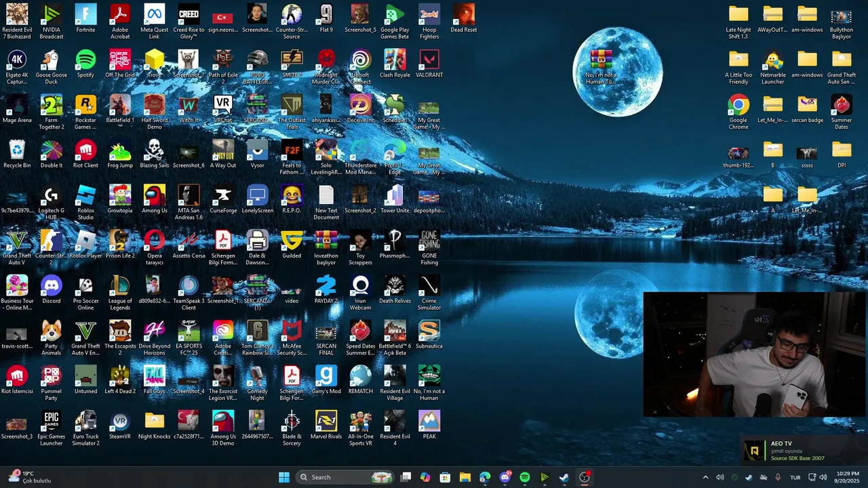This screenshot has width=868, height=488.
Task: Launch Assetto Corsa from the desktop
Action: point(189,245)
